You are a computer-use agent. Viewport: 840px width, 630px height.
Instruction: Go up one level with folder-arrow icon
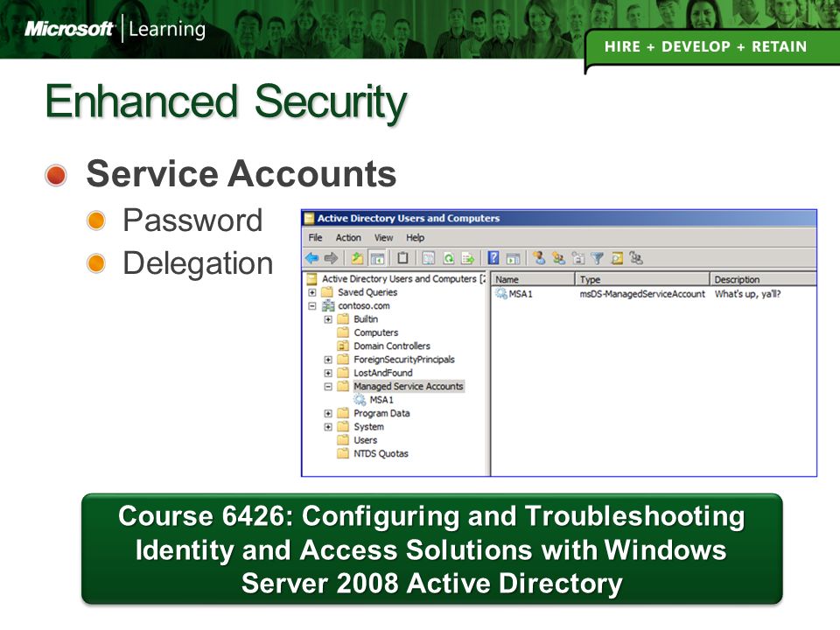(357, 258)
